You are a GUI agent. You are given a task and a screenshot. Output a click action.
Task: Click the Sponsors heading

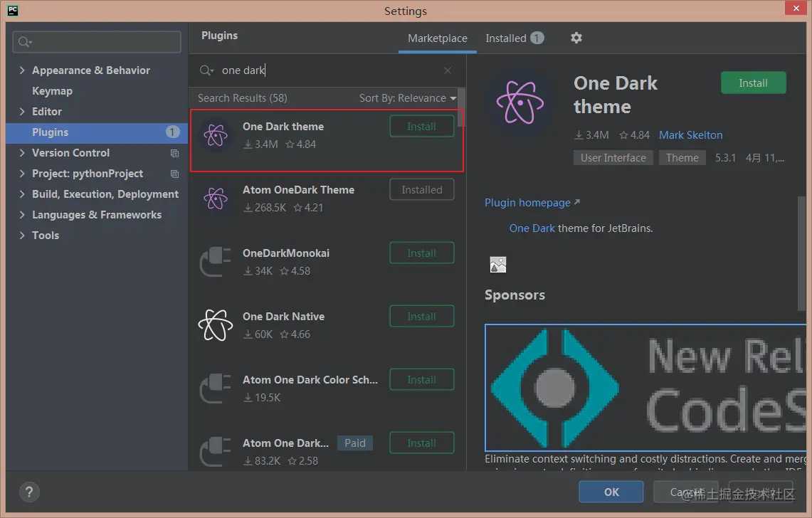(x=515, y=295)
